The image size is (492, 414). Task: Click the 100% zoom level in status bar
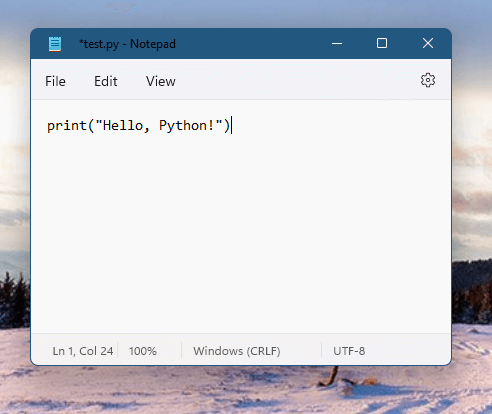(143, 351)
